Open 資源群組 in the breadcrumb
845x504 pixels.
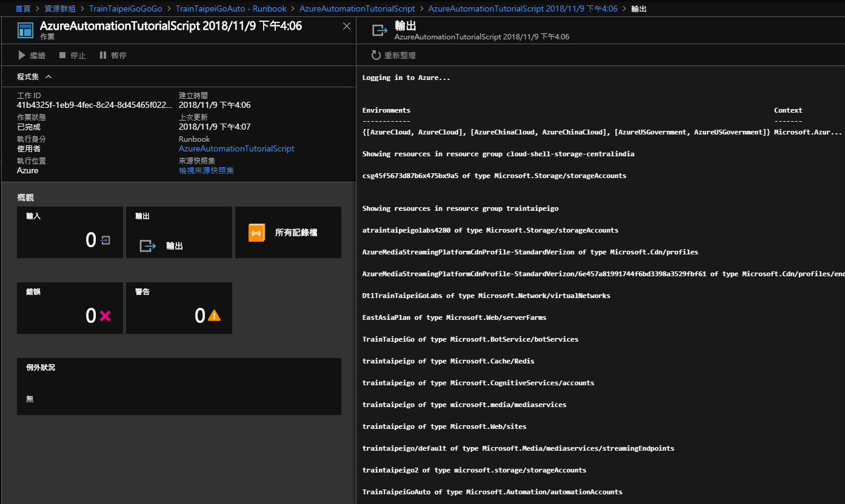60,8
